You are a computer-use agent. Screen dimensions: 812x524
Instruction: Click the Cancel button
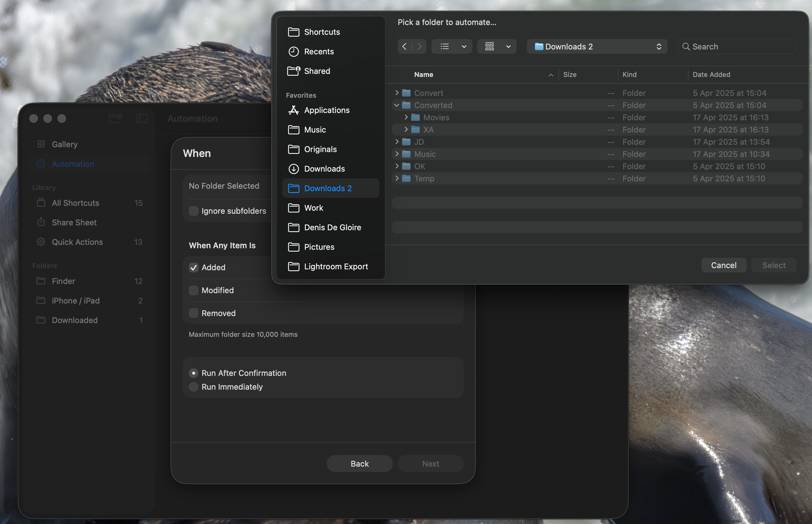[723, 265]
